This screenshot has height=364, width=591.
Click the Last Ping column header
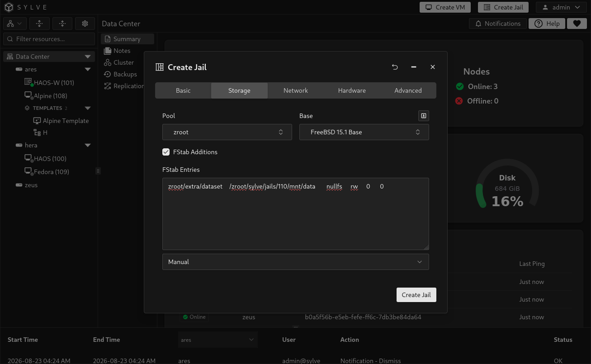532,264
